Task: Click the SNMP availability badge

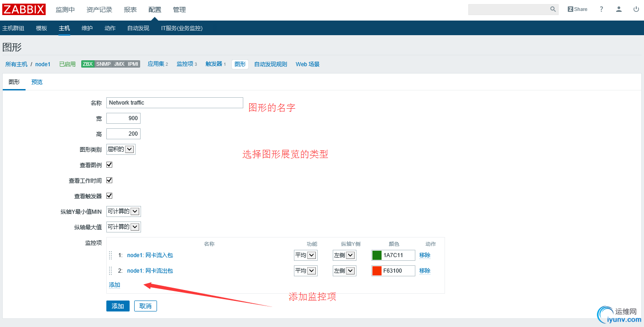Action: pyautogui.click(x=104, y=64)
